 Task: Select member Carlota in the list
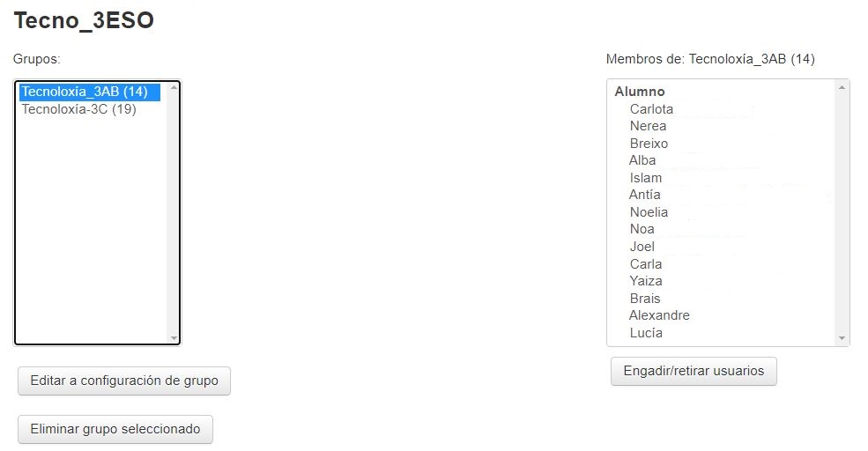[651, 109]
